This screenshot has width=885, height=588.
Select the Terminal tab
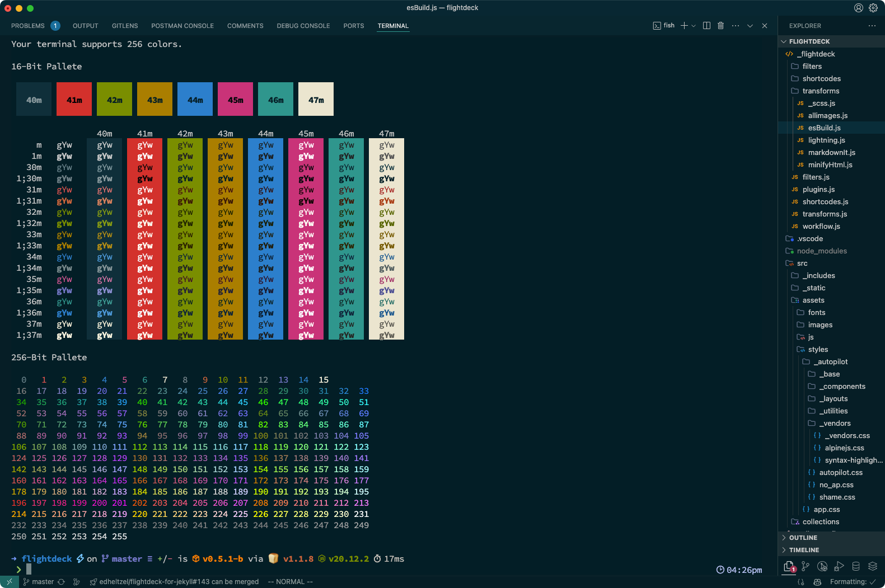click(393, 26)
